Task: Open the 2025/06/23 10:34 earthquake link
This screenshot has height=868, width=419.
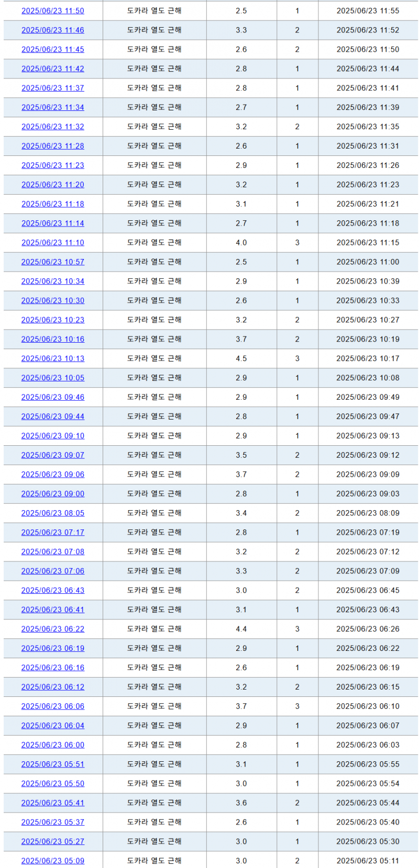Action: coord(53,281)
